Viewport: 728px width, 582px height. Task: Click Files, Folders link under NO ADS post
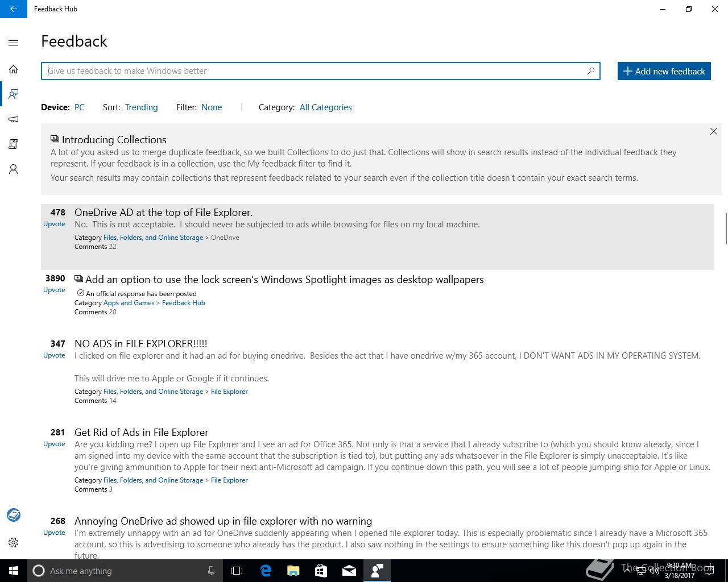(x=153, y=392)
